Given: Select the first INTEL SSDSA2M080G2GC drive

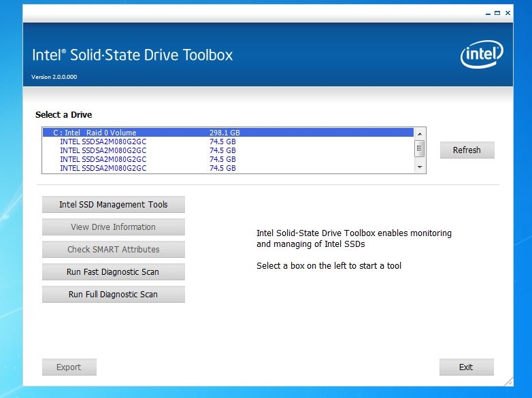Looking at the screenshot, I should (103, 142).
